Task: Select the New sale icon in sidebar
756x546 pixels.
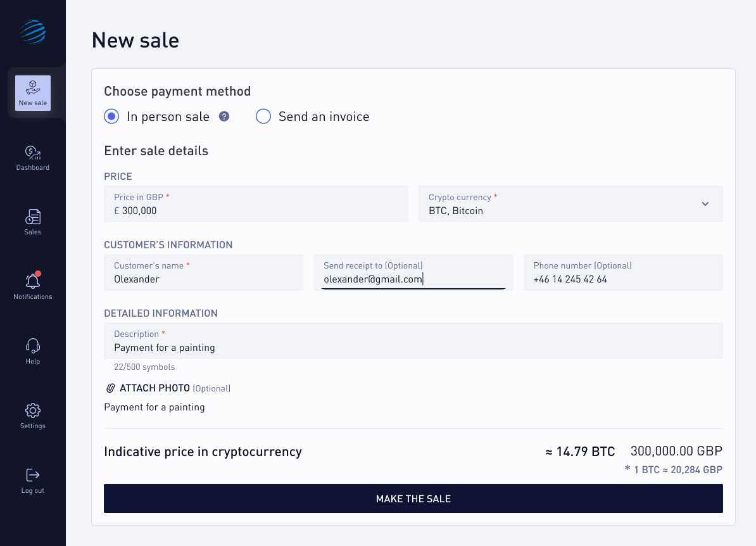Action: point(32,89)
